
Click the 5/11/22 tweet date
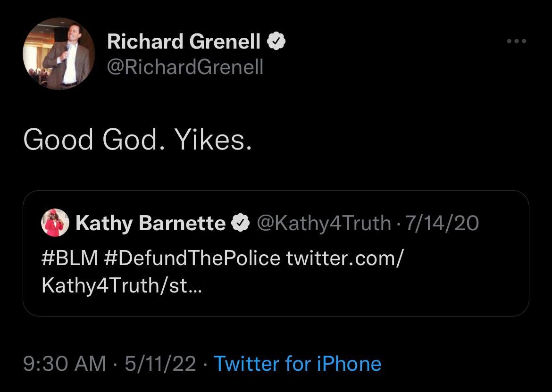160,364
